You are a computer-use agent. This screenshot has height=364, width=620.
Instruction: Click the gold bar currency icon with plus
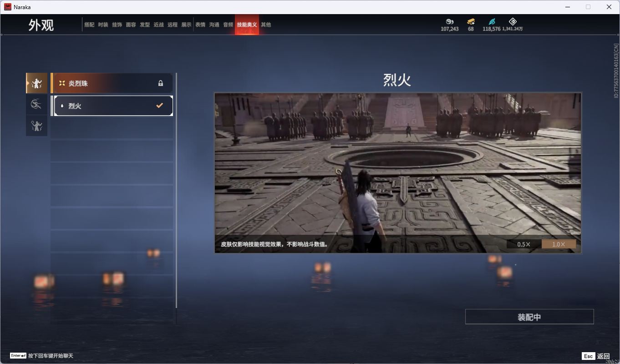pyautogui.click(x=471, y=21)
